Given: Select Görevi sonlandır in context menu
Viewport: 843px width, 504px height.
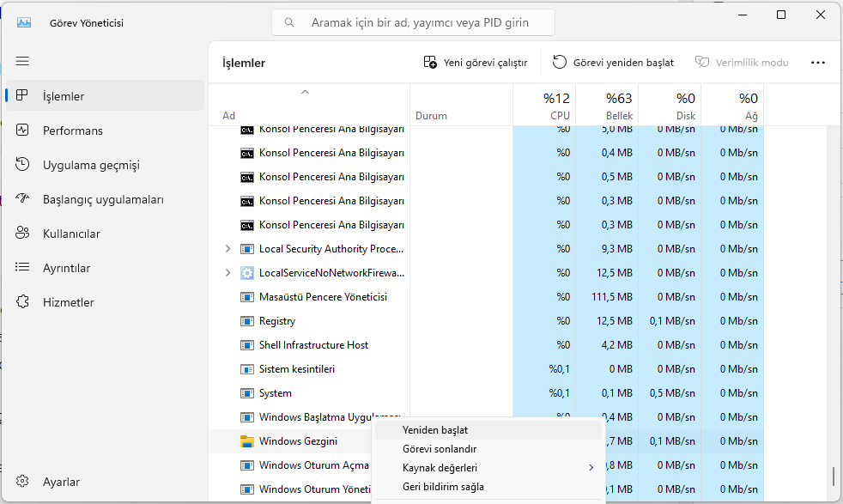Looking at the screenshot, I should coord(439,449).
